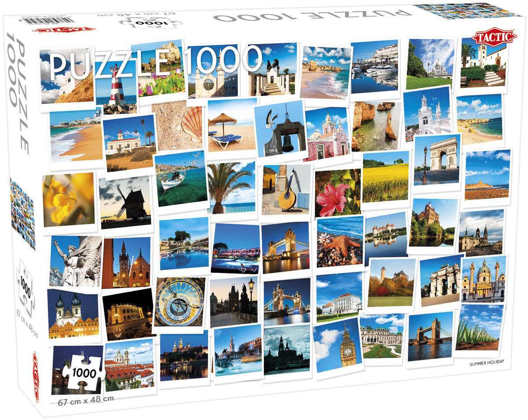
Task: Select the green aloe plants photo
Action: pyautogui.click(x=479, y=328)
